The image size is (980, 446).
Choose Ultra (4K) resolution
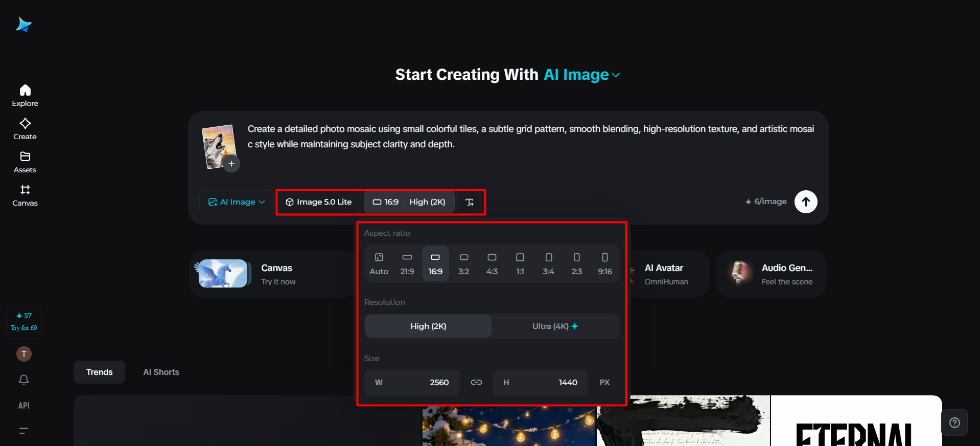point(555,326)
